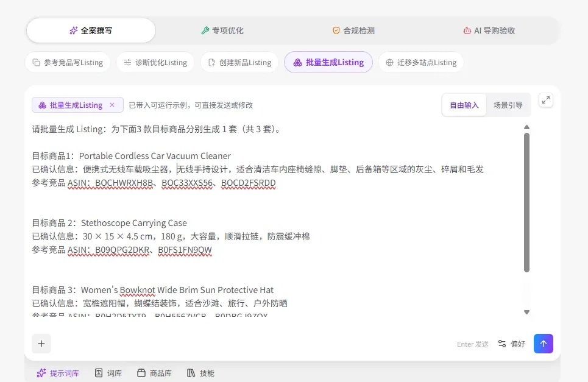Open the 技能 skills panel
Image resolution: width=588 pixels, height=382 pixels.
pyautogui.click(x=200, y=373)
